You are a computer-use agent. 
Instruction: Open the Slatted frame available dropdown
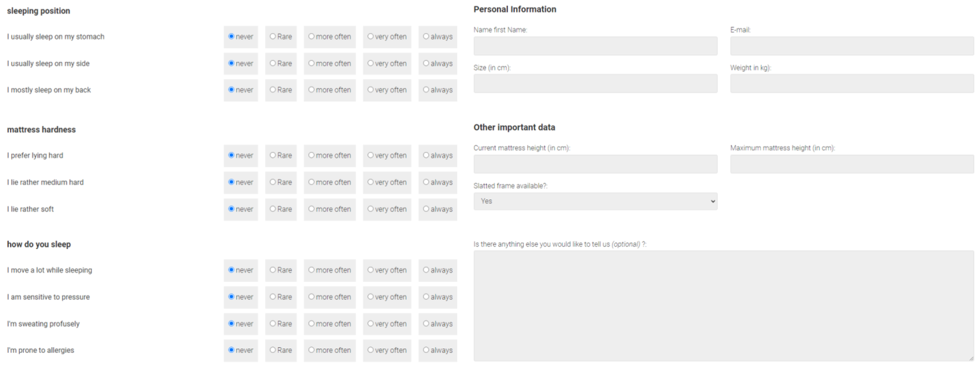(595, 201)
